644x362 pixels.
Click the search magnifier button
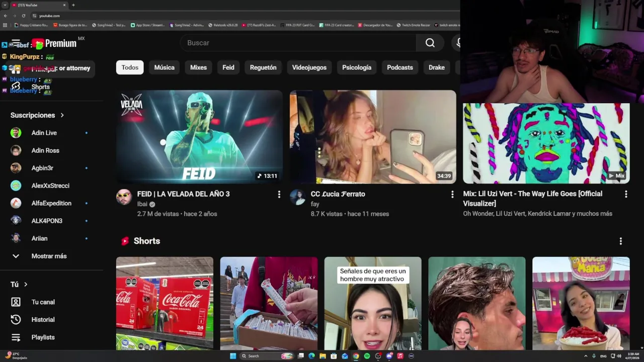[x=430, y=43]
